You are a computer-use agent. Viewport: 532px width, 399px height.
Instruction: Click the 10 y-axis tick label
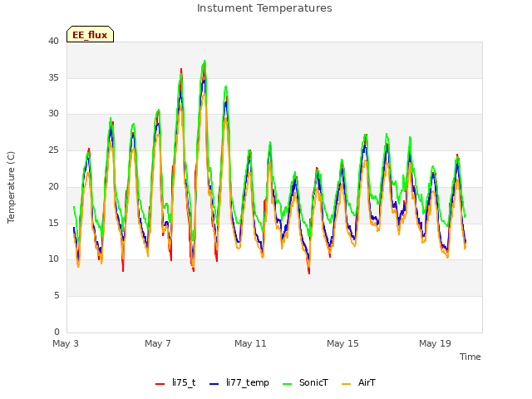pos(53,259)
